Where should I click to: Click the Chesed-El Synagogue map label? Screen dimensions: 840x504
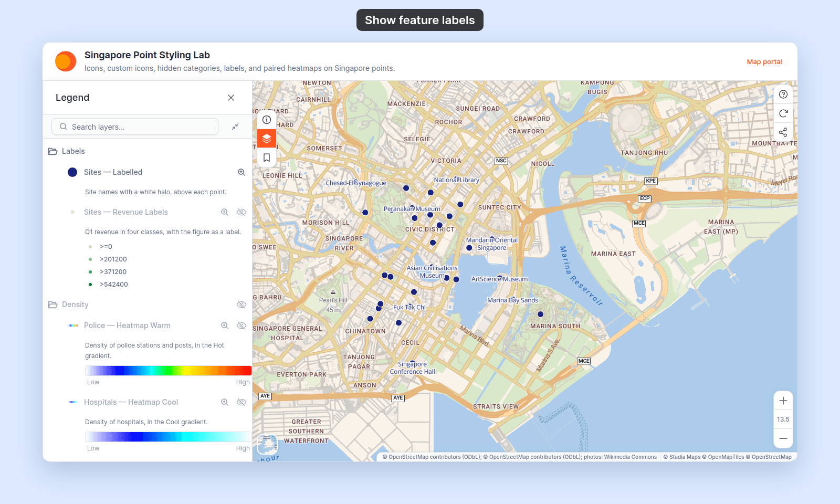[356, 183]
